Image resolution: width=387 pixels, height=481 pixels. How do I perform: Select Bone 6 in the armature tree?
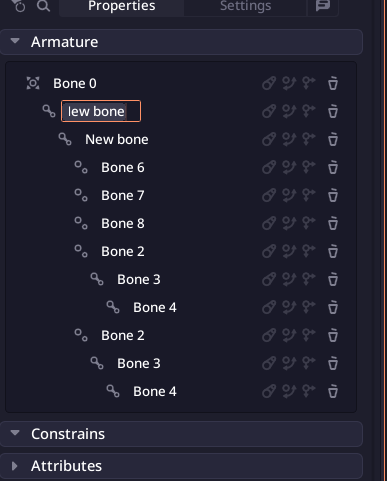pyautogui.click(x=123, y=167)
